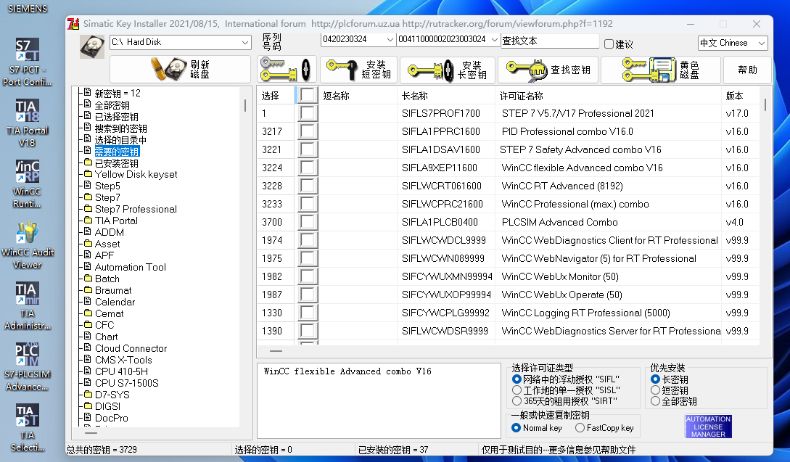The width and height of the screenshot is (790, 462).
Task: Select Step7 Professional folder in tree
Action: [x=136, y=209]
